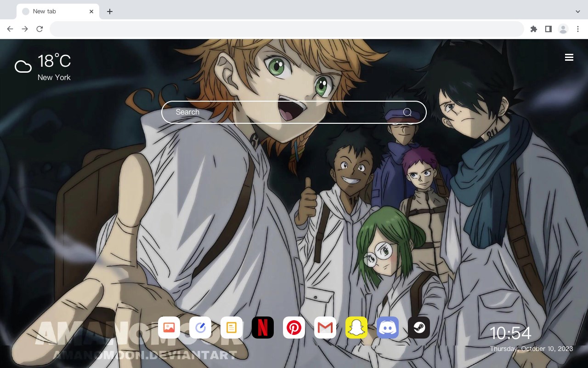
Task: Open the Photos gallery shortcut icon
Action: (169, 328)
